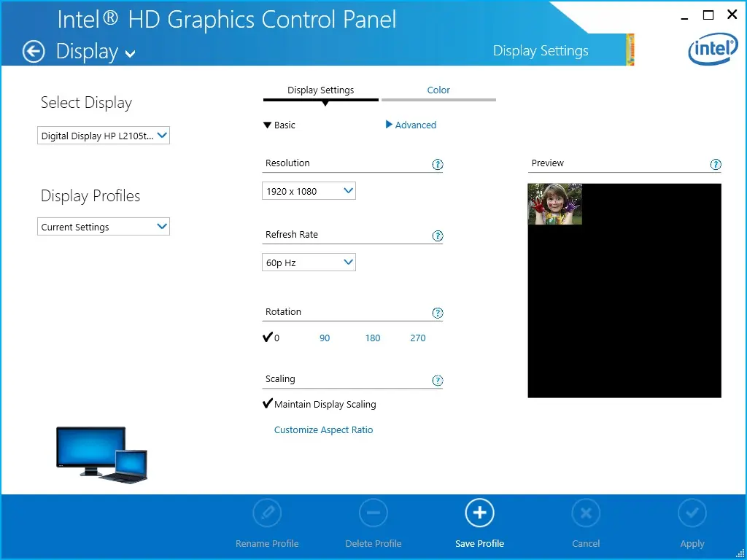Click the Intel logo
Viewport: 747px width, 560px height.
(x=713, y=49)
